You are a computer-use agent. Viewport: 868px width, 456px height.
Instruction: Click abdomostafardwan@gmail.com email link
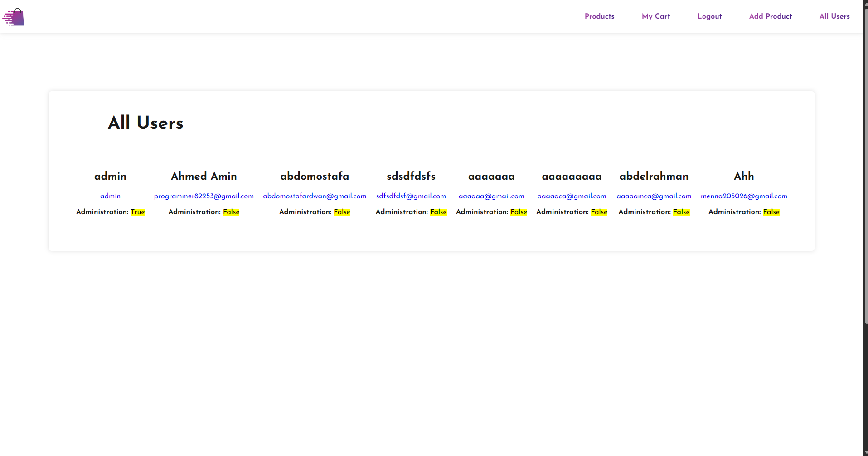315,196
